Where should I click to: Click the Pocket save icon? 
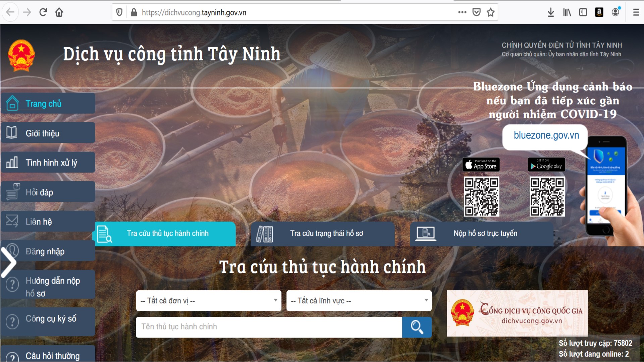[x=476, y=12]
